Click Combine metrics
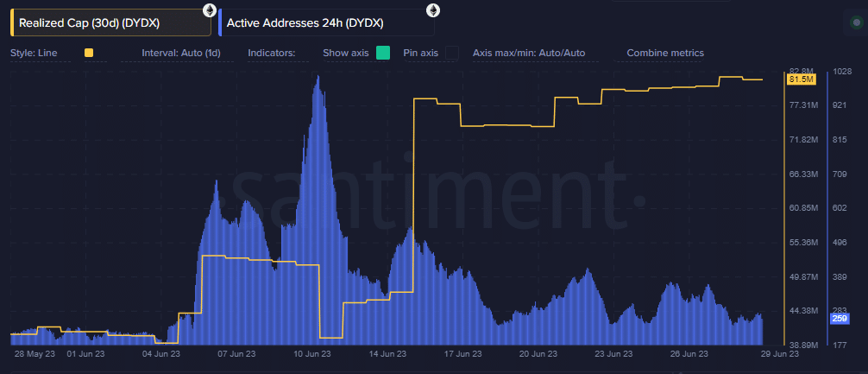 coord(665,54)
